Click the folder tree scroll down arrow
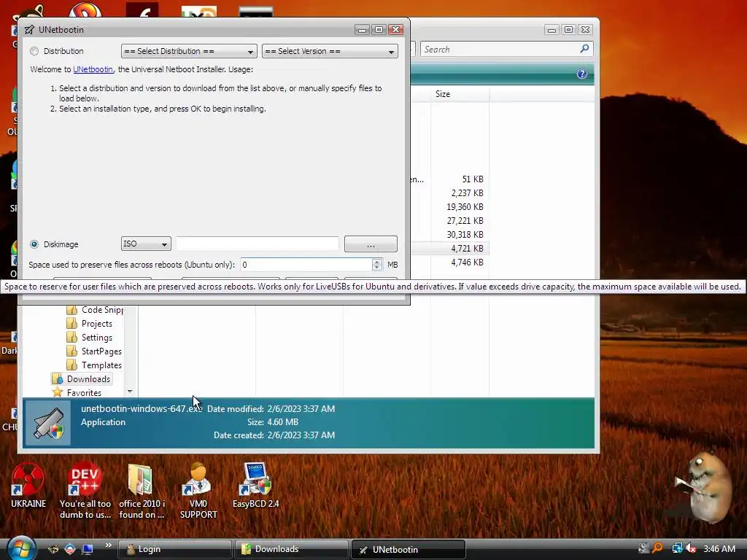This screenshot has height=560, width=747. click(130, 392)
